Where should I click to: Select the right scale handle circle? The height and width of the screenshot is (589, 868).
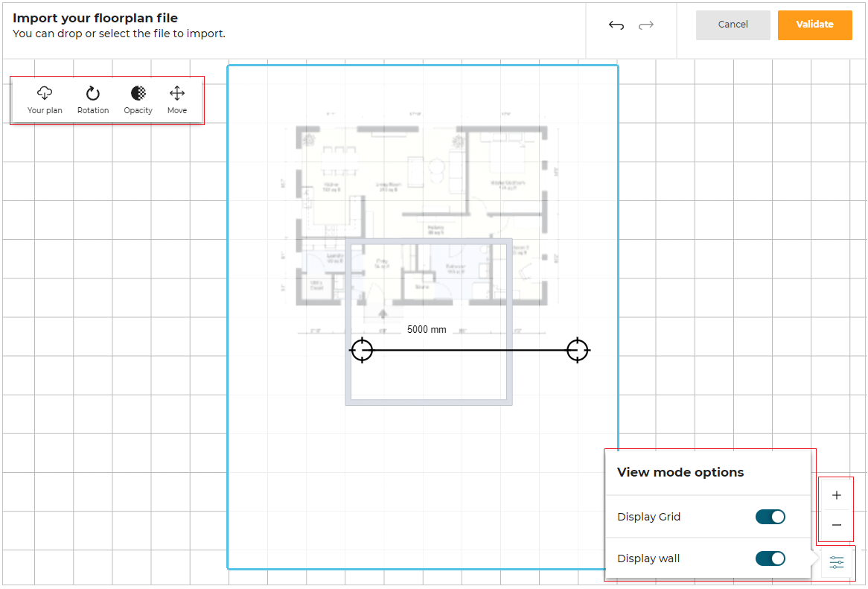578,349
